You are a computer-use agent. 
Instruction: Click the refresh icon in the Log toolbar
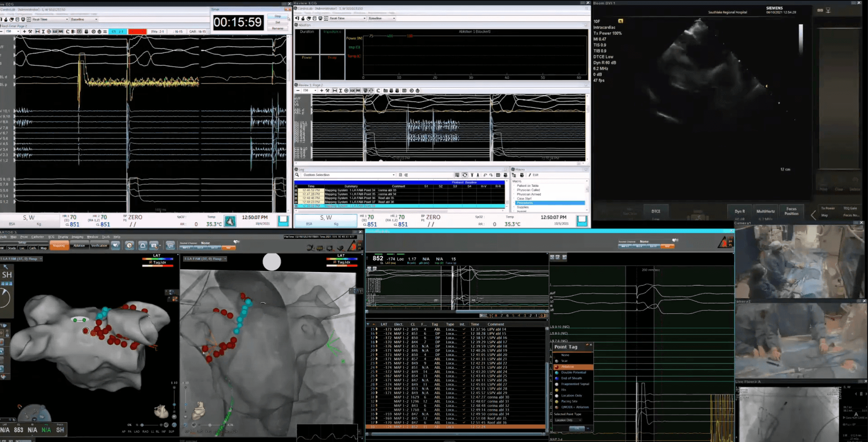coord(465,175)
